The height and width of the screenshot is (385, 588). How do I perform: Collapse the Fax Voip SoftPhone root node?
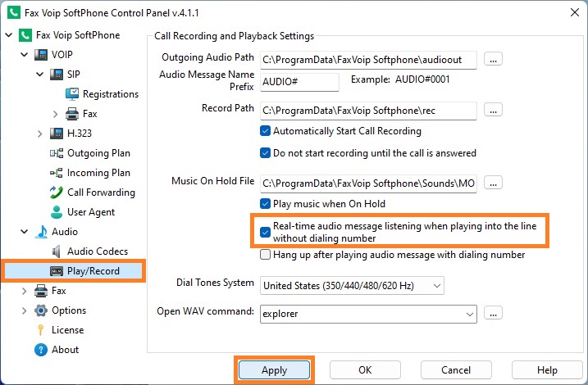coord(9,35)
